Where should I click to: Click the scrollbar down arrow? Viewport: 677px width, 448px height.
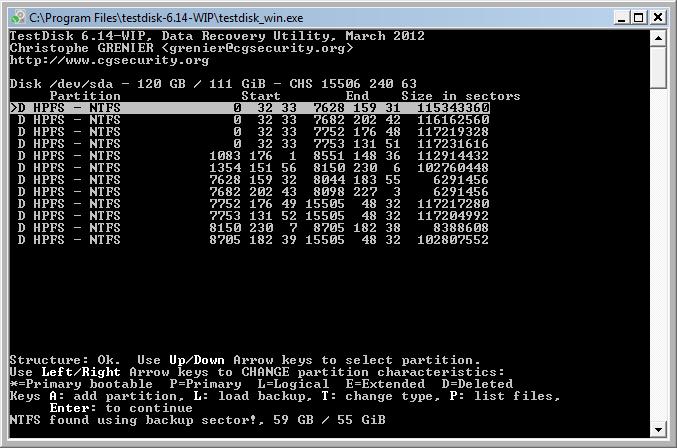[x=658, y=429]
